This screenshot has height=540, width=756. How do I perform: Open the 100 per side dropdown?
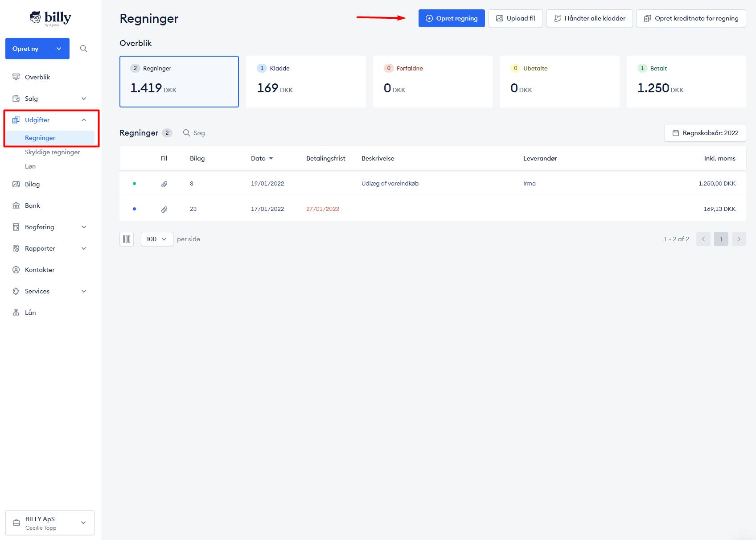[x=157, y=239]
